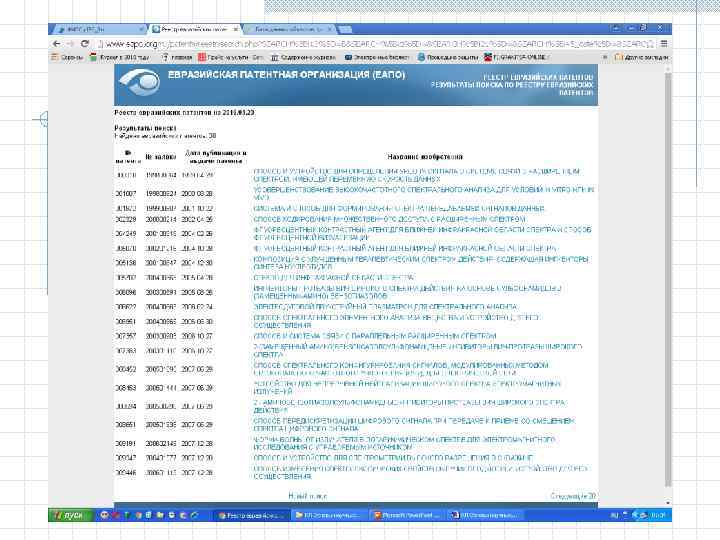
Task: Click the new search link at page bottom
Action: coord(308,496)
